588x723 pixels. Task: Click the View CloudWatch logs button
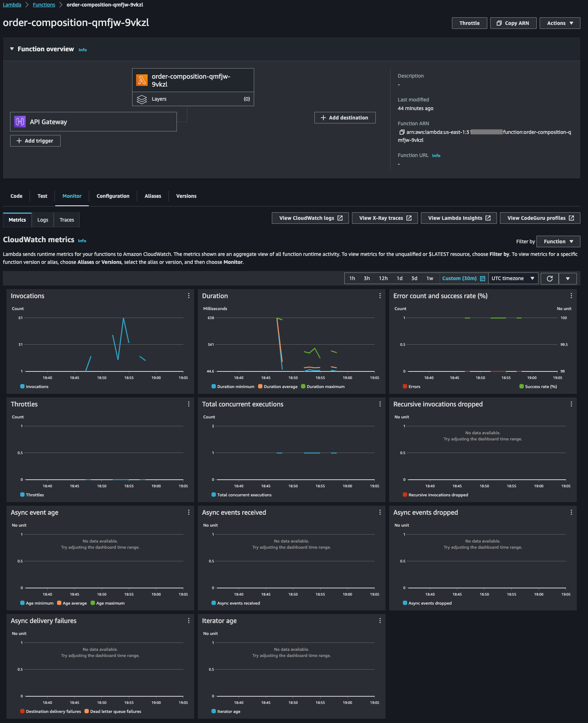[310, 218]
